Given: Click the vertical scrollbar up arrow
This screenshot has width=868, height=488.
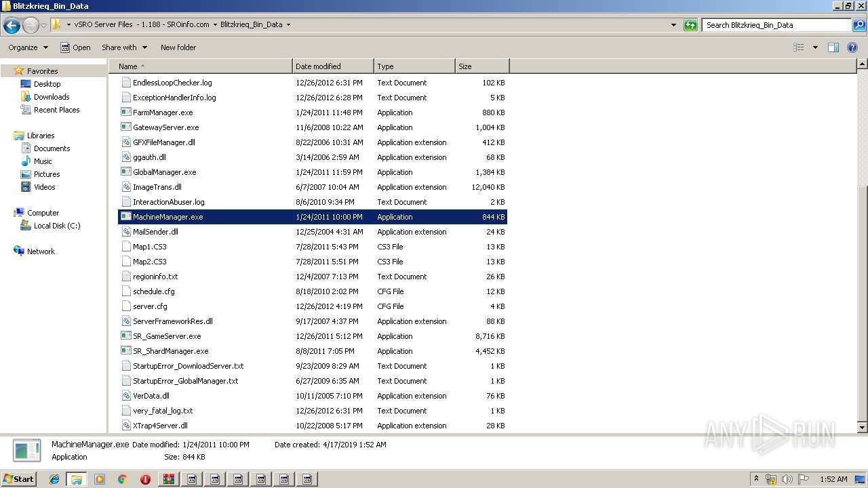Looking at the screenshot, I should point(862,64).
